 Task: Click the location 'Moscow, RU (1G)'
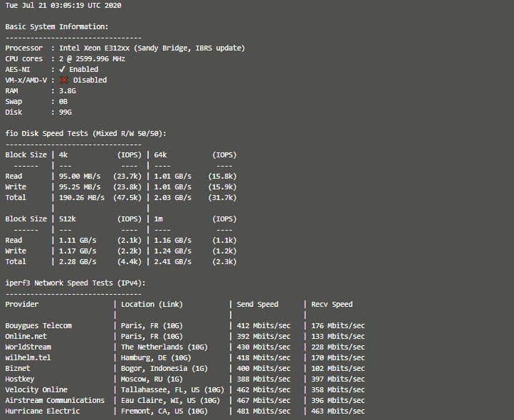click(152, 379)
